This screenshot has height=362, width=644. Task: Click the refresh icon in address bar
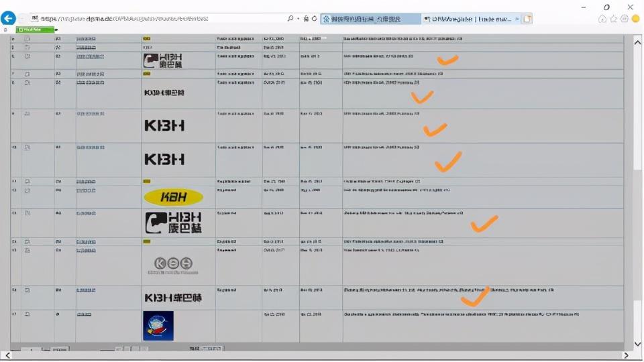click(314, 19)
